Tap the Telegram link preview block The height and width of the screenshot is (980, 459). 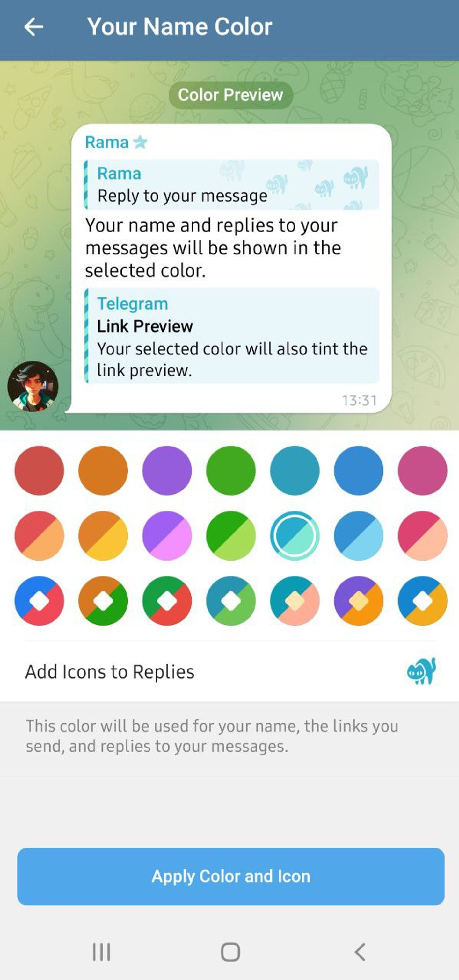[x=231, y=336]
